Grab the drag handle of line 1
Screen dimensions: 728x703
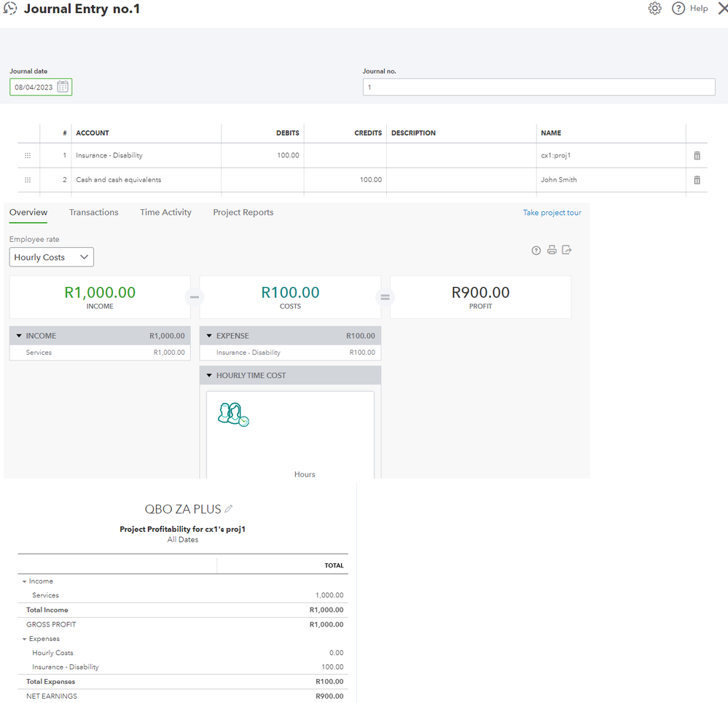coord(28,156)
